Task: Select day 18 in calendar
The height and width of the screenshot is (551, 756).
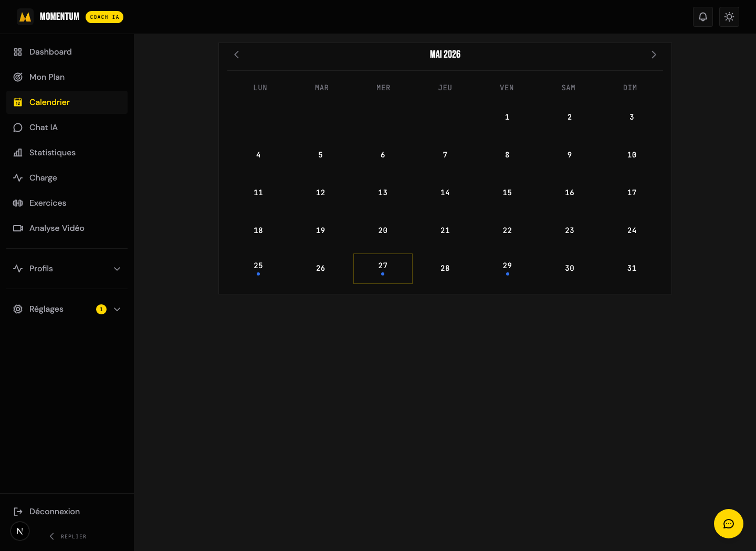Action: (258, 230)
